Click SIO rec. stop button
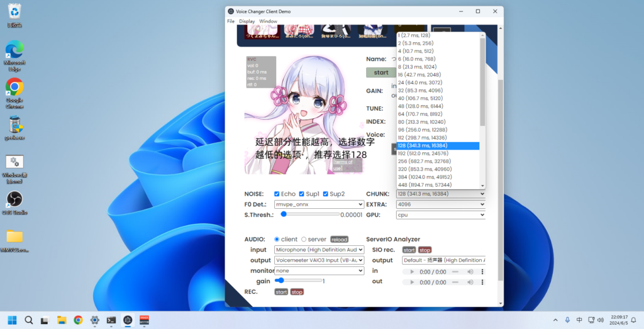 coord(425,250)
